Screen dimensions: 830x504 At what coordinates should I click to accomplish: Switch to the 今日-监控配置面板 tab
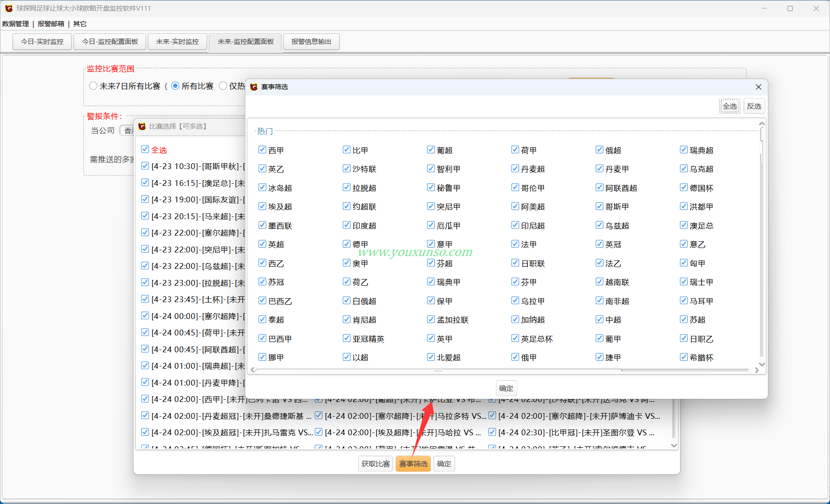pyautogui.click(x=110, y=42)
